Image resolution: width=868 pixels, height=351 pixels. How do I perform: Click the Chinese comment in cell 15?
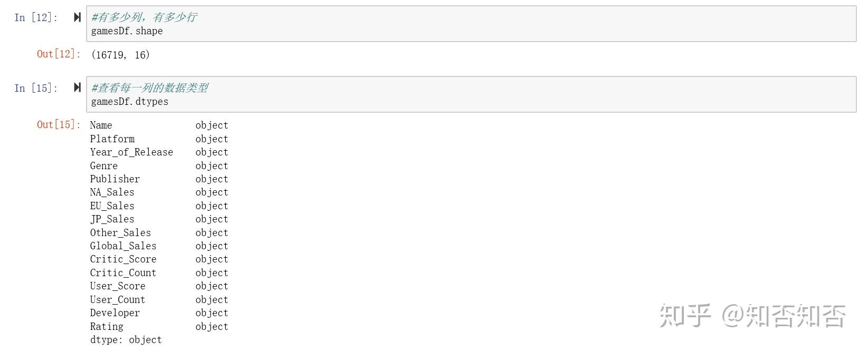pos(150,88)
